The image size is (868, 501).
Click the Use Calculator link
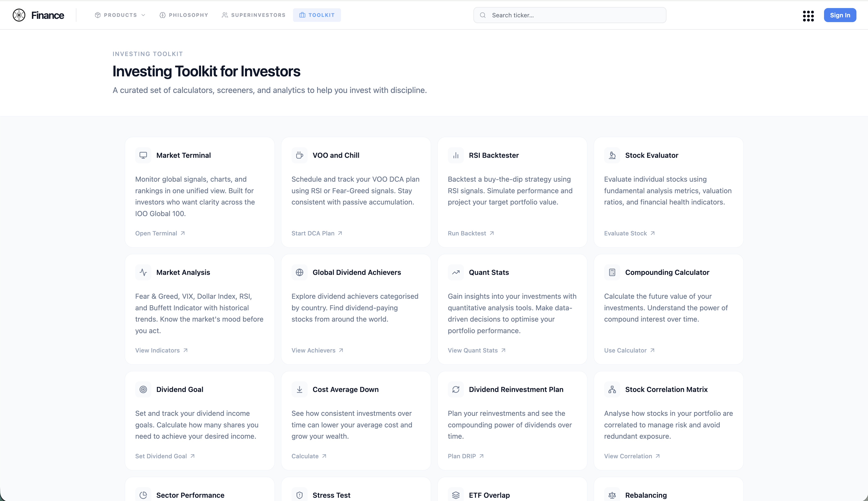pos(630,350)
